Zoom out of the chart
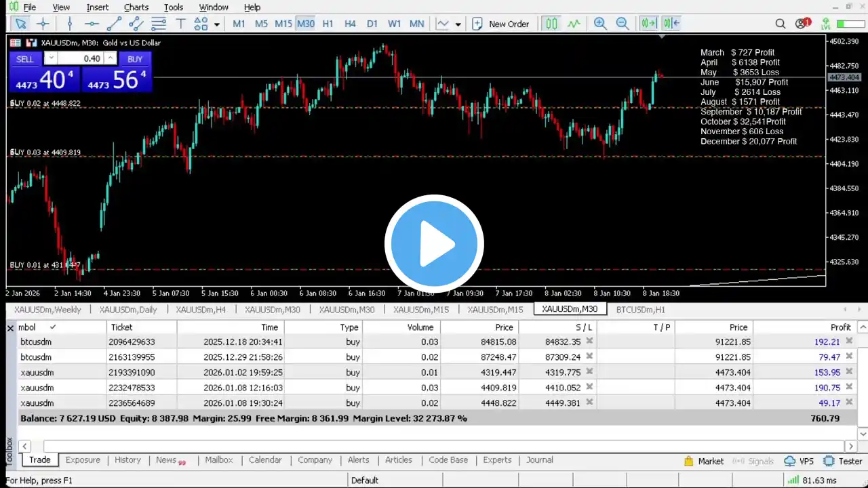 pyautogui.click(x=622, y=24)
